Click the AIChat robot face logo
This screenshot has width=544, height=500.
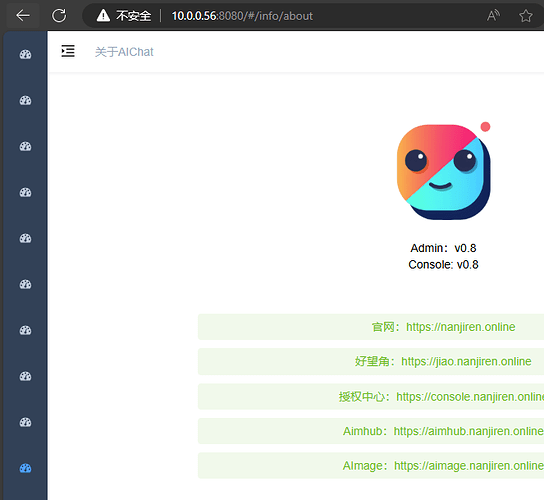coord(444,171)
